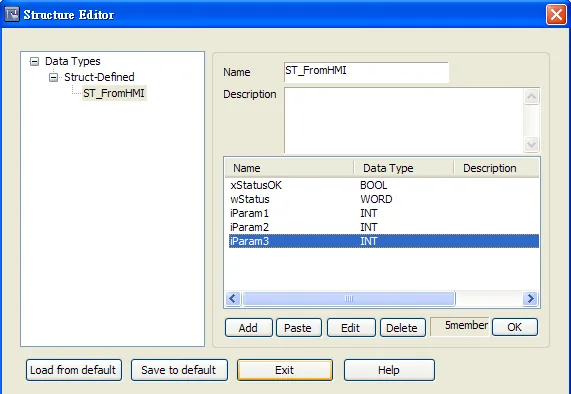This screenshot has height=394, width=571.
Task: Click the horizontal scrollbar thumb
Action: [349, 299]
